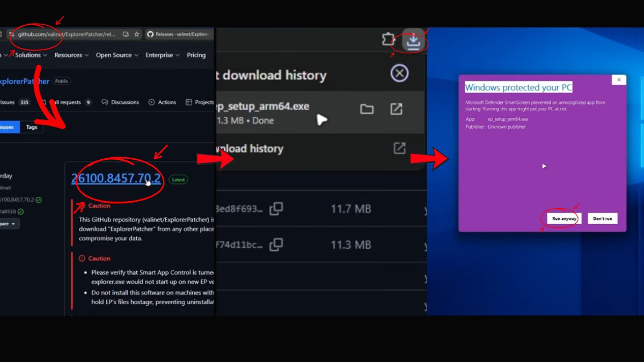Click Don't run in SmartScreen dialog
The height and width of the screenshot is (362, 644).
[603, 218]
